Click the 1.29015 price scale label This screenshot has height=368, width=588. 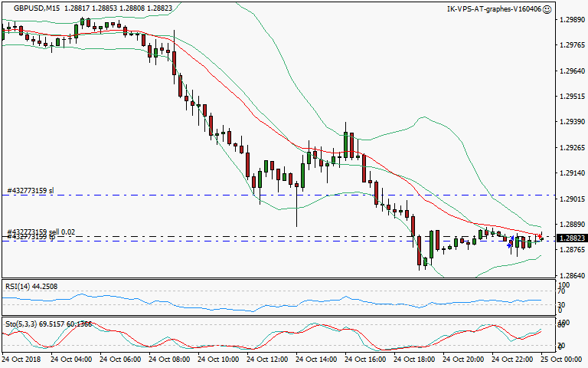tap(572, 199)
